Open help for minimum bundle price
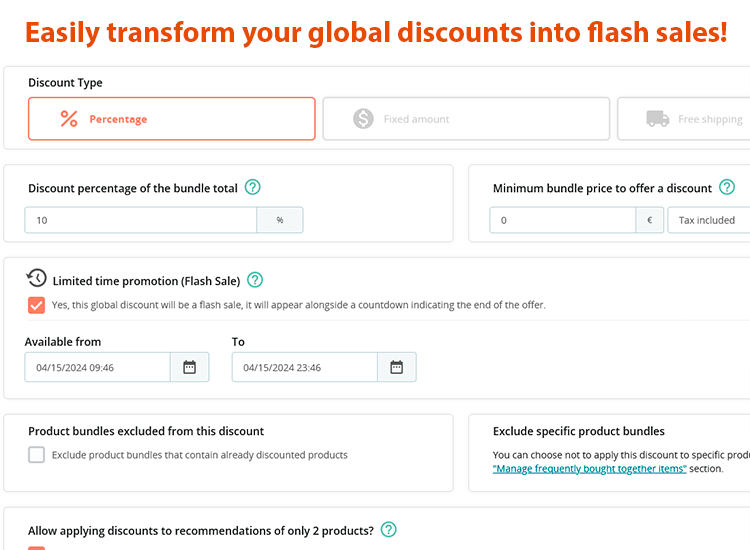This screenshot has height=550, width=750. [x=727, y=187]
